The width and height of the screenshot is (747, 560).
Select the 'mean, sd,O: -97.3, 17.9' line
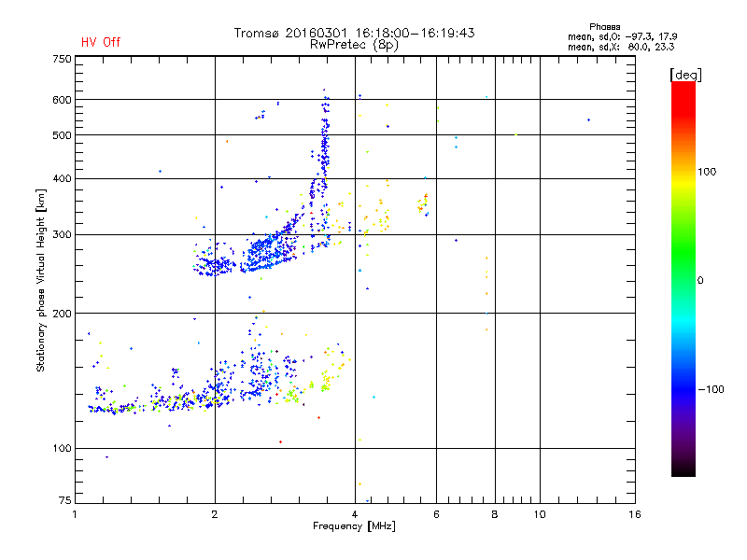[x=622, y=36]
